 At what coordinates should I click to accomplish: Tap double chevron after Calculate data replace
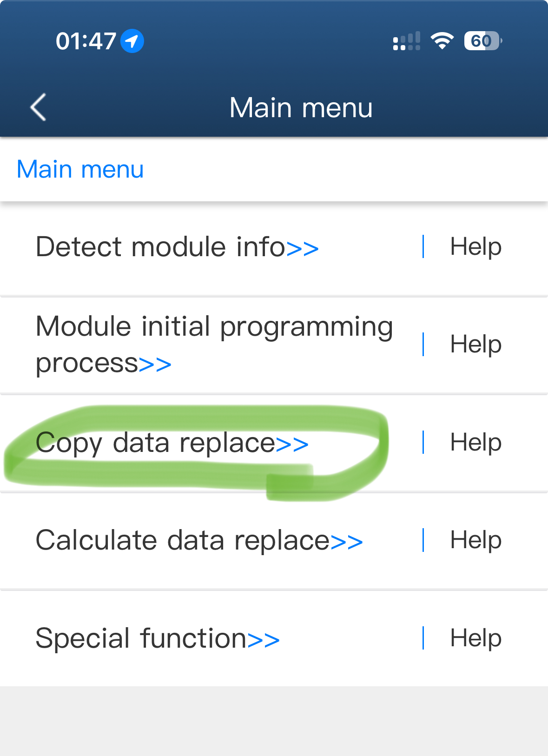(347, 542)
